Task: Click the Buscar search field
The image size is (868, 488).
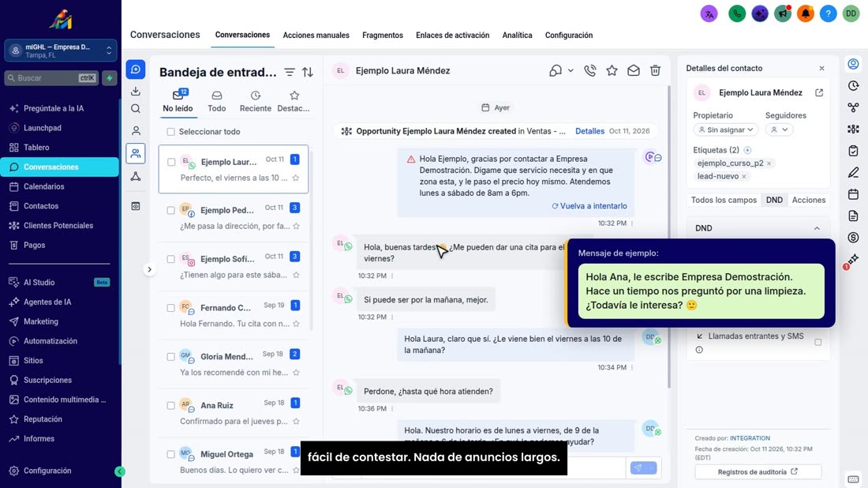Action: pyautogui.click(x=52, y=78)
